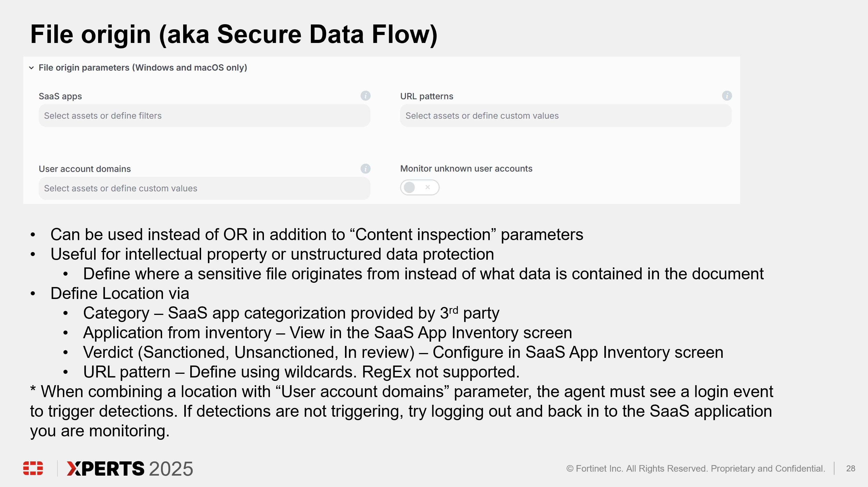Open the SaaS apps selection field
This screenshot has width=868, height=487.
point(204,115)
